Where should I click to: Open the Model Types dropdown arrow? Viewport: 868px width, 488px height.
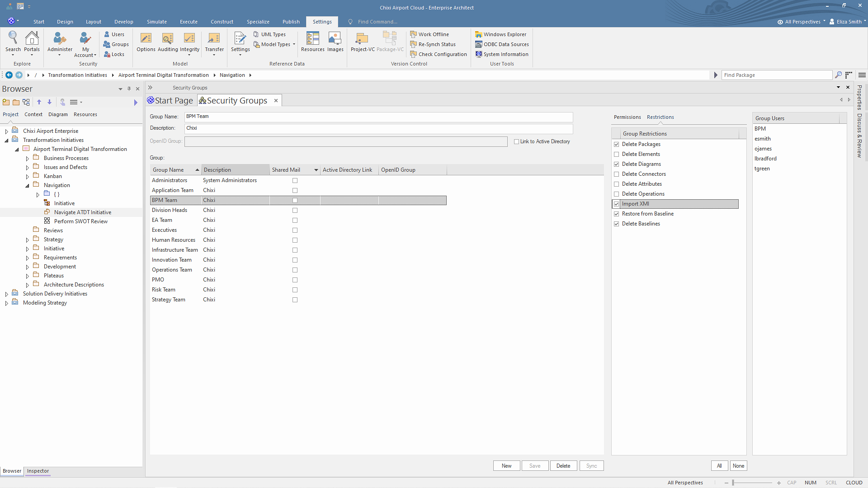tap(294, 44)
